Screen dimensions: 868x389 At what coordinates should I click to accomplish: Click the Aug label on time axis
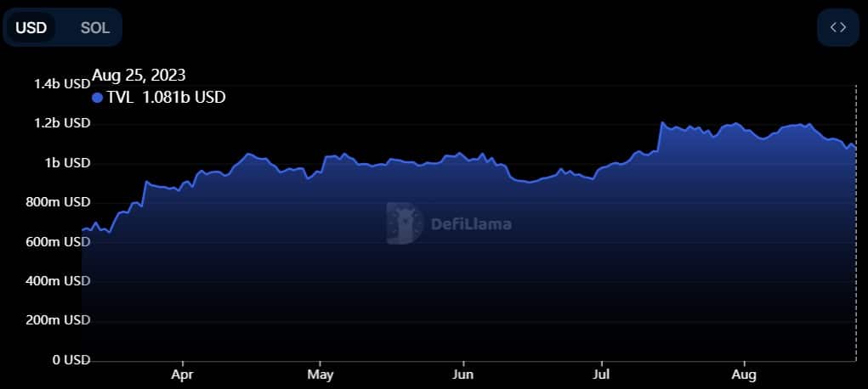[x=744, y=375]
